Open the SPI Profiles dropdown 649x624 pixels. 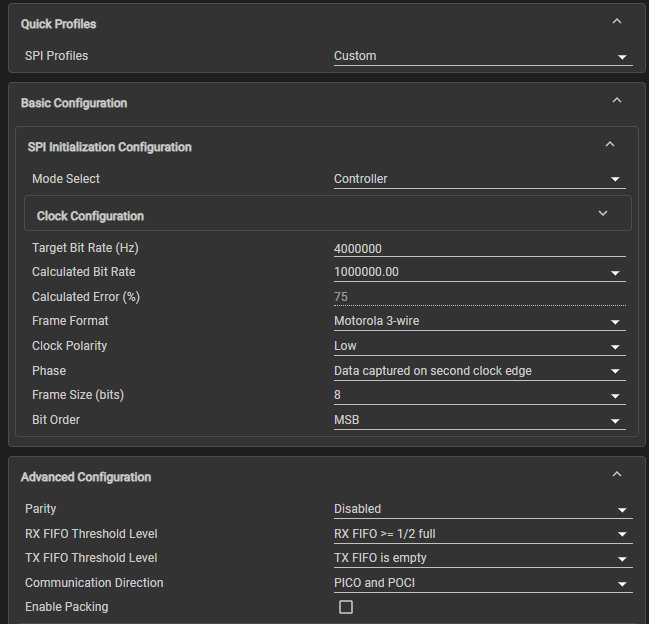[482, 57]
